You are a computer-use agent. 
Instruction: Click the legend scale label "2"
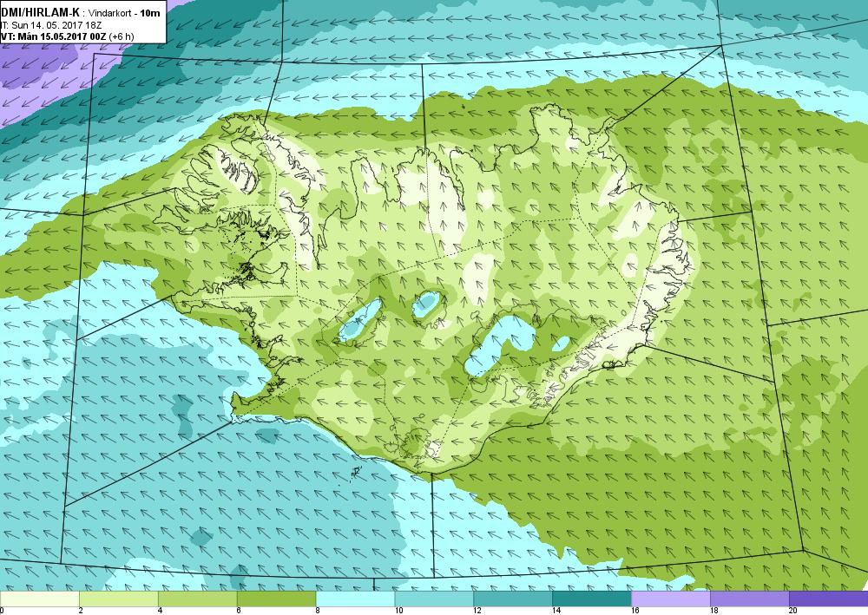(x=81, y=611)
